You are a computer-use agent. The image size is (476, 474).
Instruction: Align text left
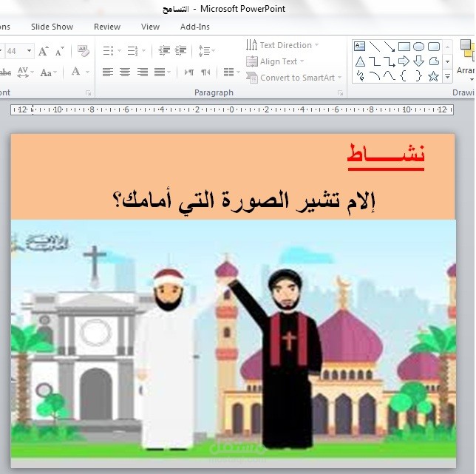pos(108,72)
